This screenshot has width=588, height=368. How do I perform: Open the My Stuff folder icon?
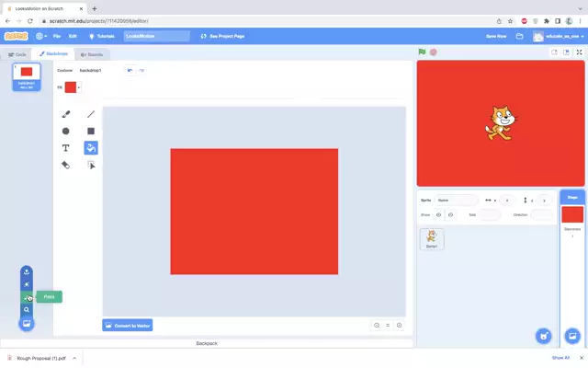pyautogui.click(x=519, y=36)
